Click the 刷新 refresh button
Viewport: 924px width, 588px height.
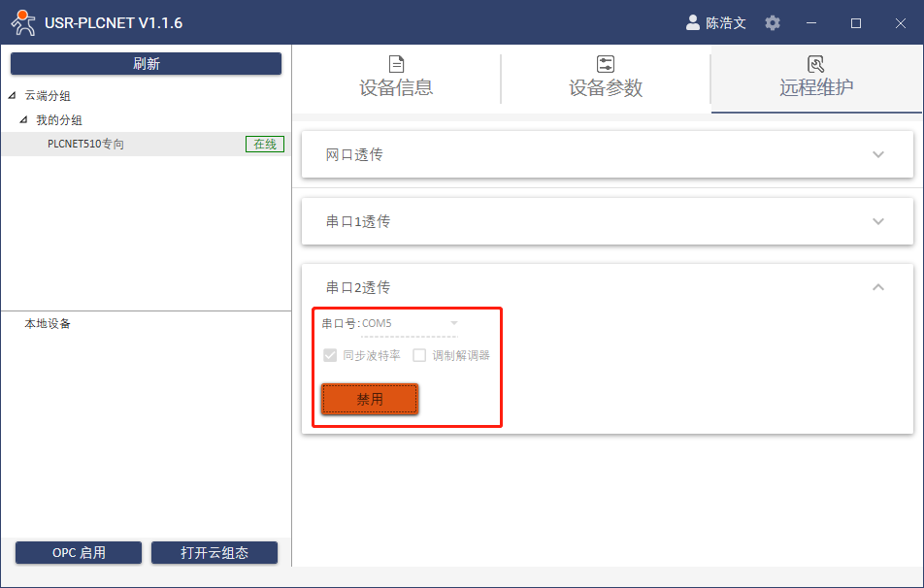pos(147,64)
